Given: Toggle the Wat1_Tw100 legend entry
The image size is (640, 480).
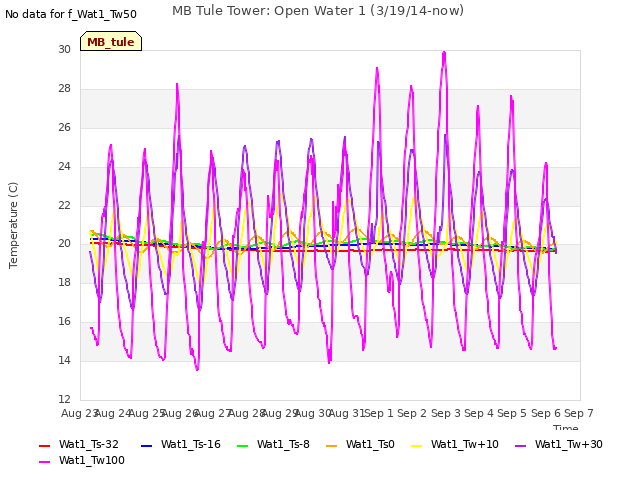Looking at the screenshot, I should (x=82, y=460).
